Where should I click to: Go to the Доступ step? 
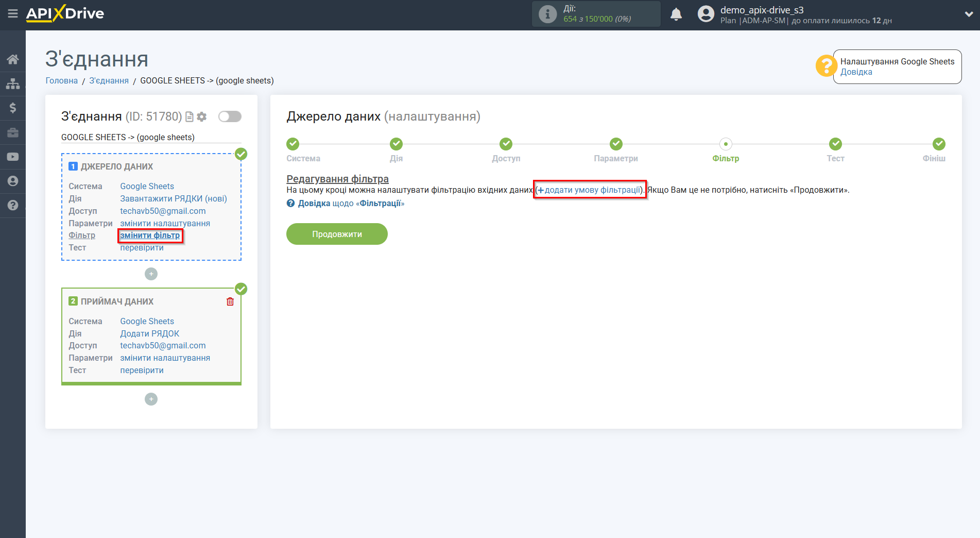coord(506,144)
